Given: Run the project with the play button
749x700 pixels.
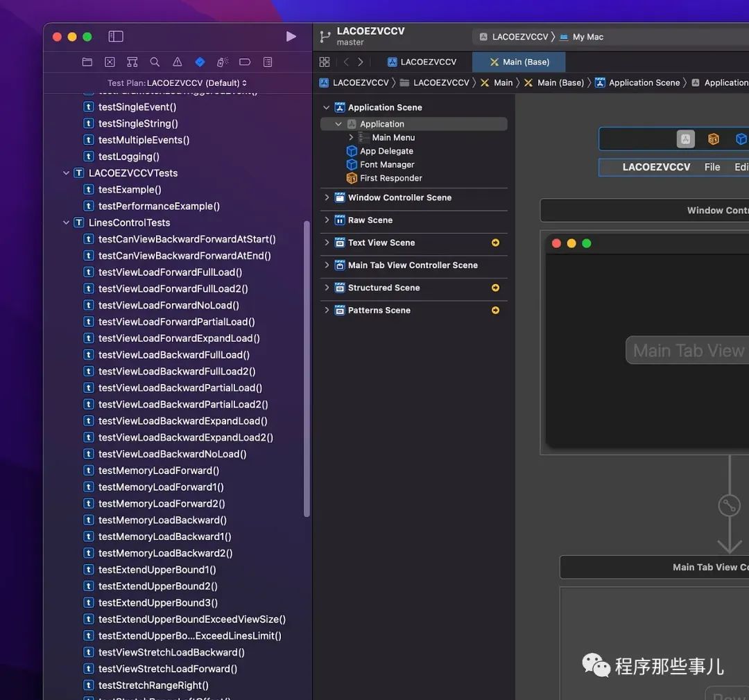Looking at the screenshot, I should point(291,36).
